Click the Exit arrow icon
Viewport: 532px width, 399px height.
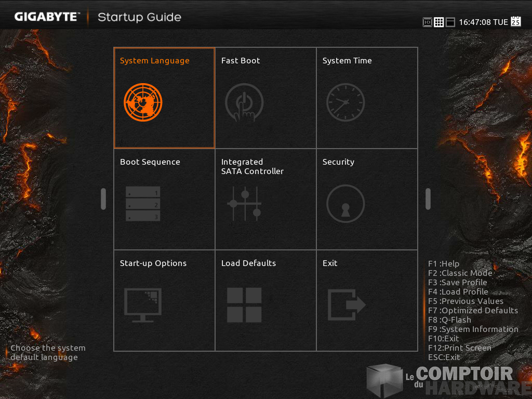click(x=347, y=305)
